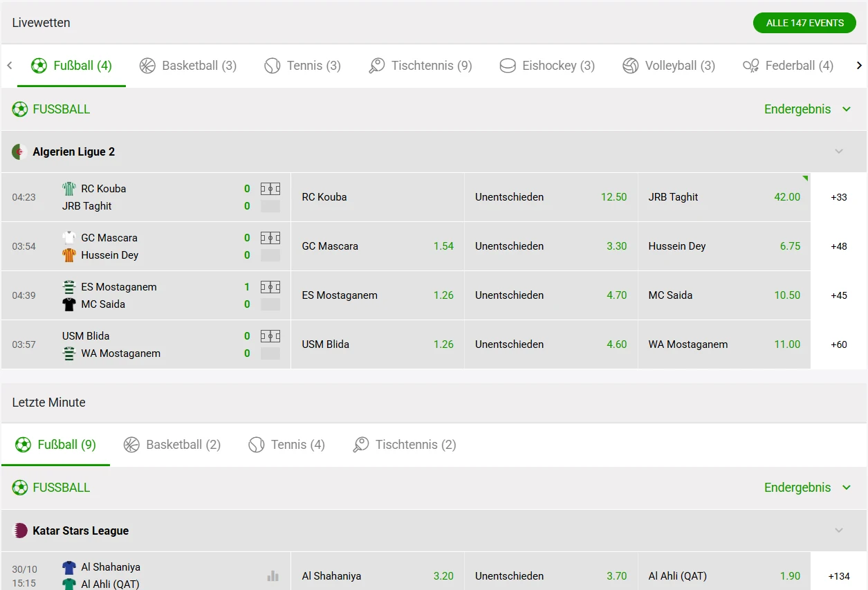868x590 pixels.
Task: Select Fußball (9) tab under Letzte Minute
Action: coord(55,445)
